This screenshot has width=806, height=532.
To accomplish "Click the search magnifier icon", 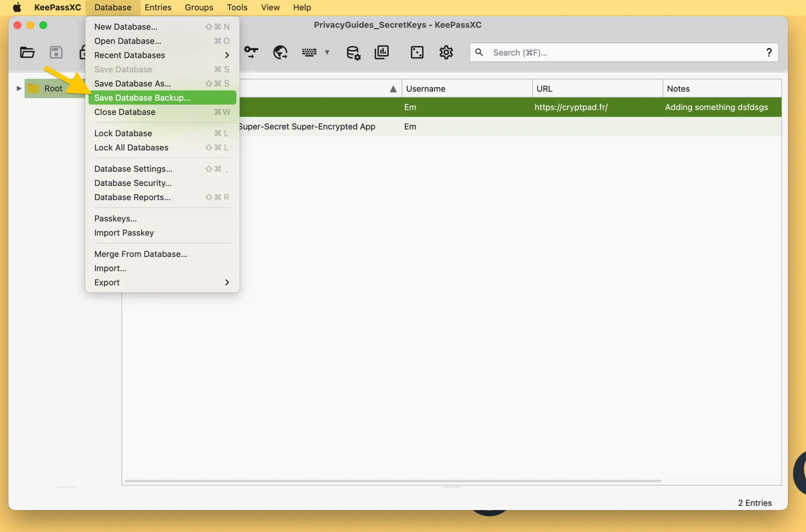I will point(479,52).
